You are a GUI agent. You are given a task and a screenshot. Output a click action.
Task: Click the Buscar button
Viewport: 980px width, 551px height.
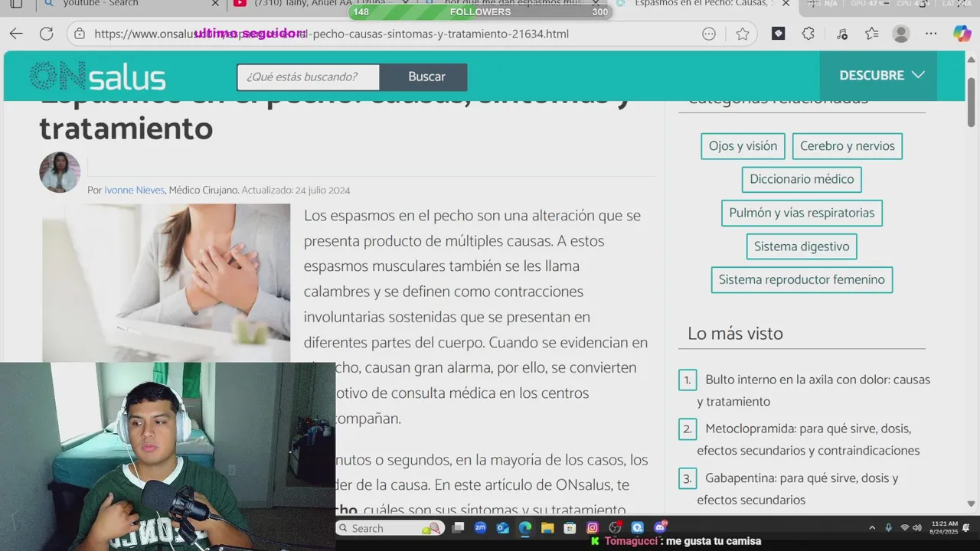[426, 77]
